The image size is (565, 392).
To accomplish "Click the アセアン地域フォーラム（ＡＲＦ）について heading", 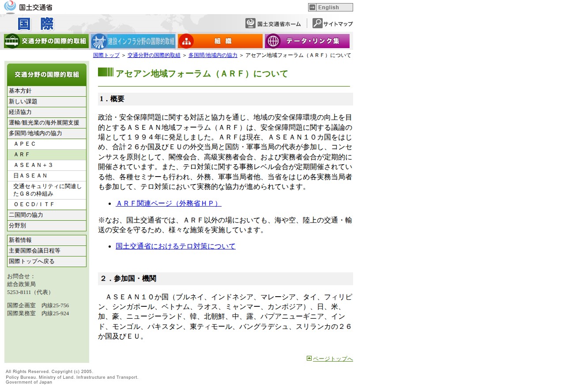I will pyautogui.click(x=202, y=74).
